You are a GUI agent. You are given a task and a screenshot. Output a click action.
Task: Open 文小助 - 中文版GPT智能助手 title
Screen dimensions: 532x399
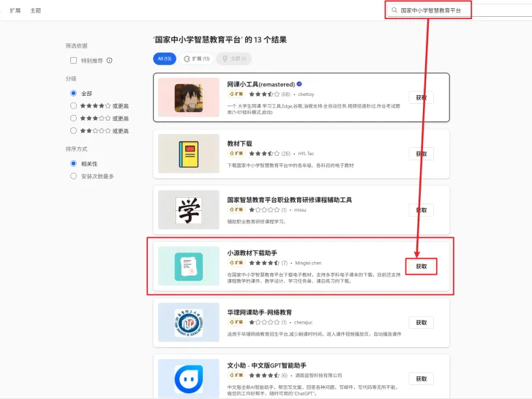266,365
